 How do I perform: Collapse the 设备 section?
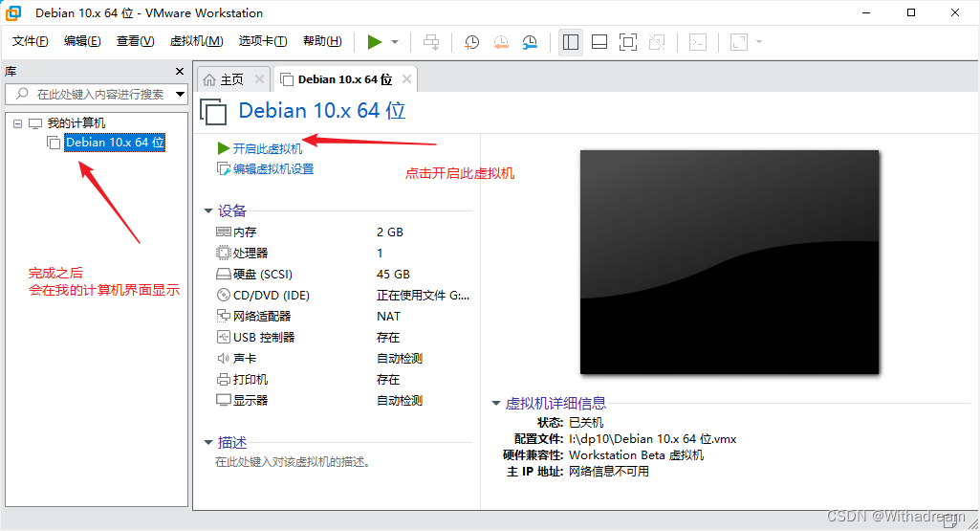click(208, 210)
